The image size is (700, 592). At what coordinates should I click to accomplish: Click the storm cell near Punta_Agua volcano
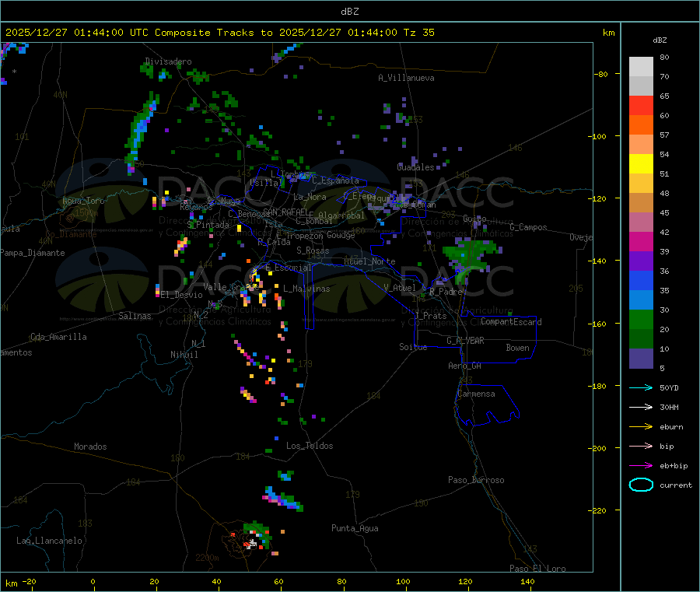click(x=257, y=535)
